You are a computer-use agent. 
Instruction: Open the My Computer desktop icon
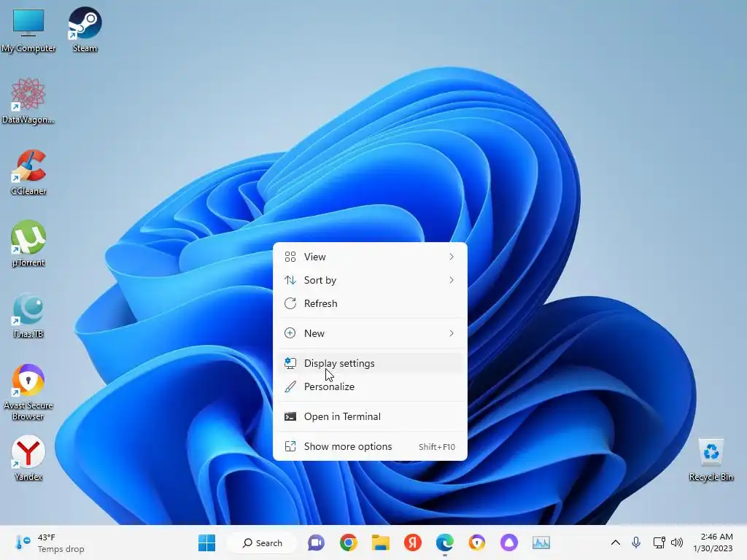(28, 29)
